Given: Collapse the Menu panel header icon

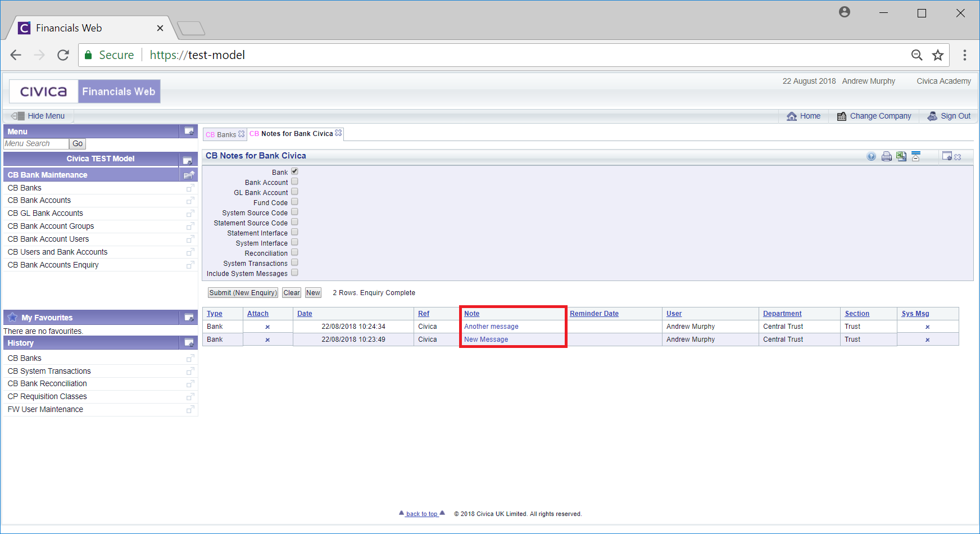Looking at the screenshot, I should (x=189, y=132).
